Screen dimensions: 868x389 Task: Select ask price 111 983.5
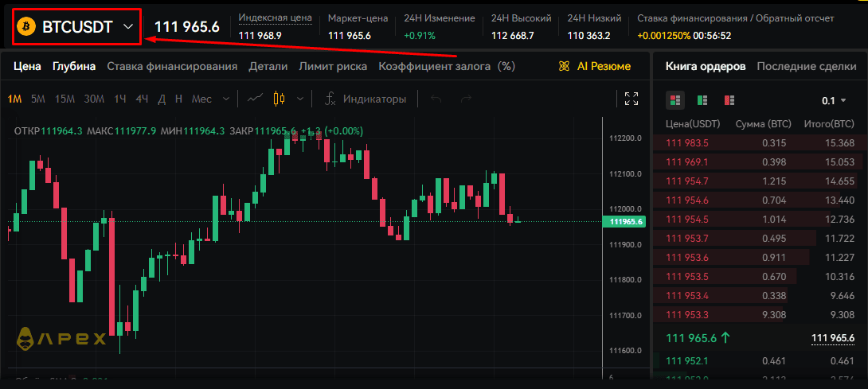click(687, 143)
